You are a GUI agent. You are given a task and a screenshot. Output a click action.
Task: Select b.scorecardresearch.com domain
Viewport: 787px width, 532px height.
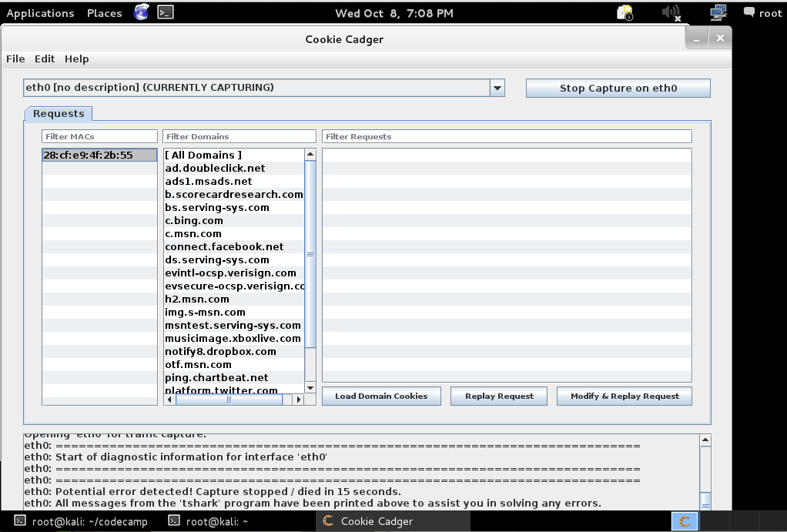(234, 194)
